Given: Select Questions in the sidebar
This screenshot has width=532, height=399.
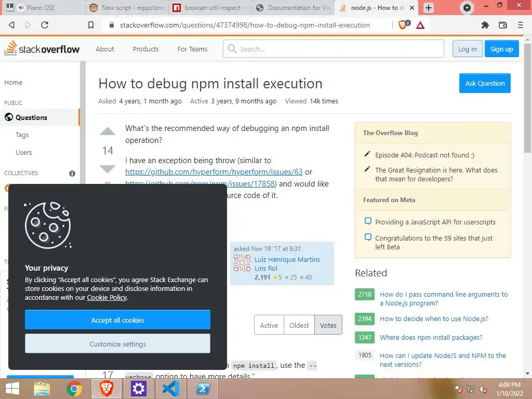Looking at the screenshot, I should coord(39,117).
